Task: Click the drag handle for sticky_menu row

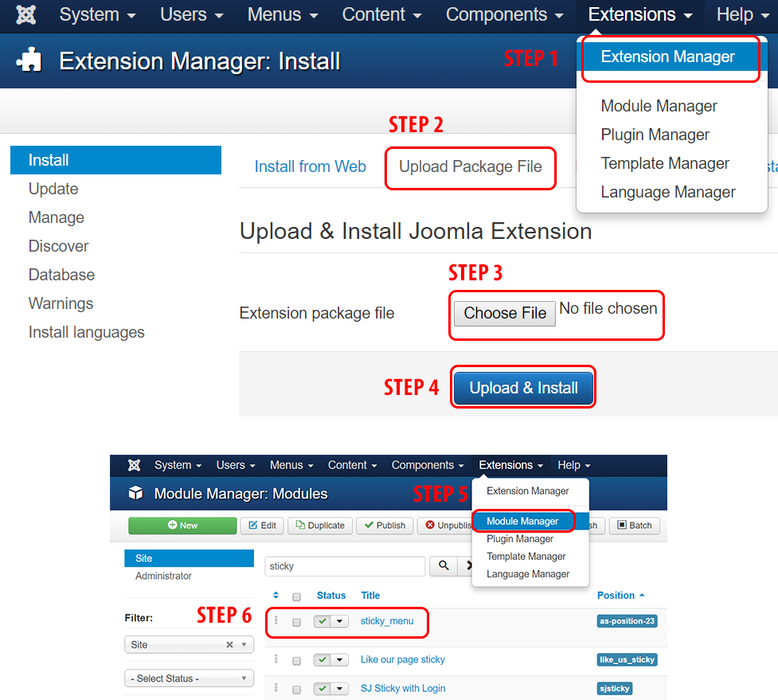Action: click(276, 621)
